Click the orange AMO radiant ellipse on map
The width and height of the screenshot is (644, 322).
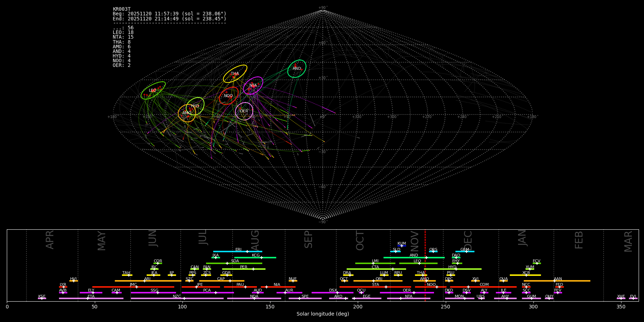(187, 113)
